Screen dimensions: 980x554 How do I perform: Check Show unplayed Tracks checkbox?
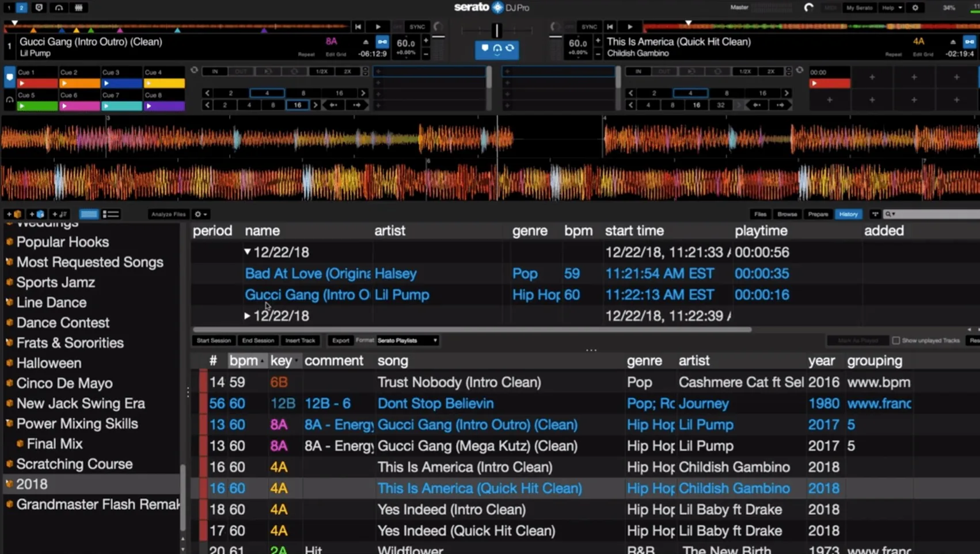click(896, 341)
